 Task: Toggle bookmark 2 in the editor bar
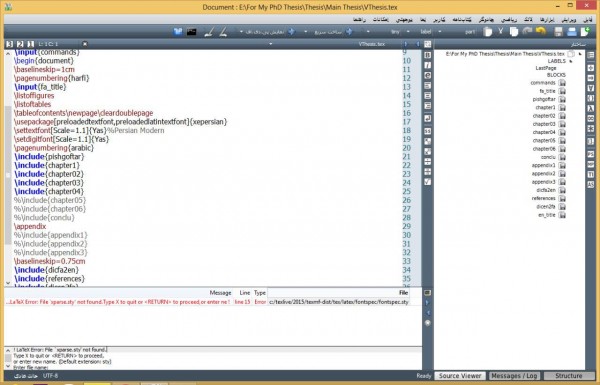pos(20,44)
